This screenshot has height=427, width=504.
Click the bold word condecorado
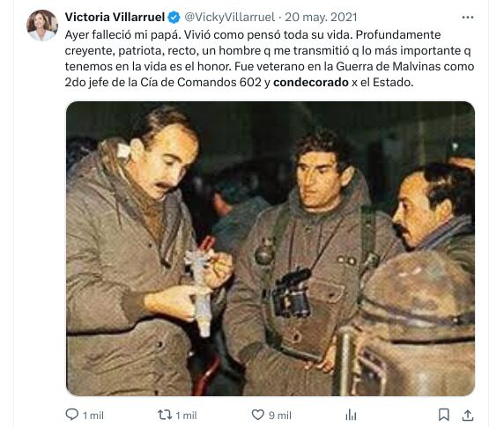311,83
